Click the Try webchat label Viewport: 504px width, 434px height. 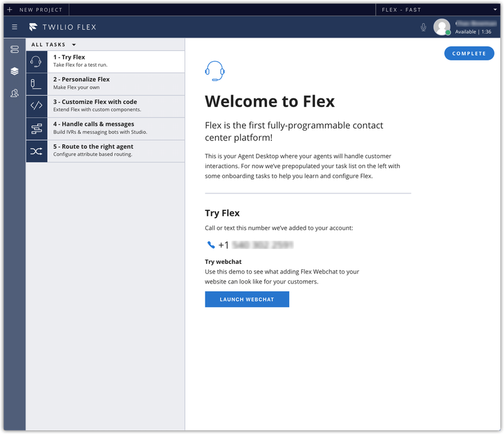[x=223, y=261]
